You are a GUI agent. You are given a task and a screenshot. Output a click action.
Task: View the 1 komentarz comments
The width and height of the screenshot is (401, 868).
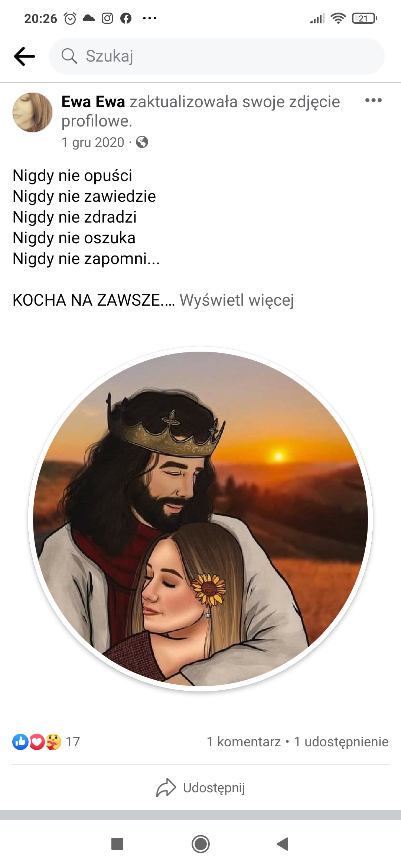click(244, 742)
